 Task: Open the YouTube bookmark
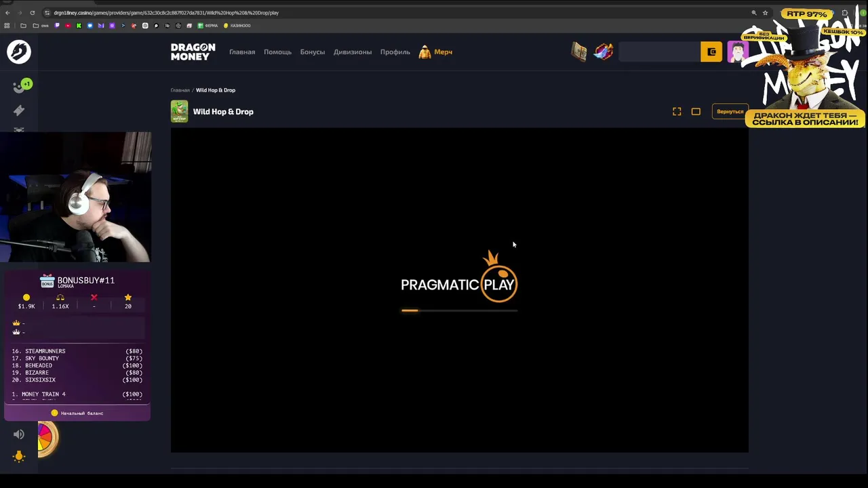(x=68, y=26)
